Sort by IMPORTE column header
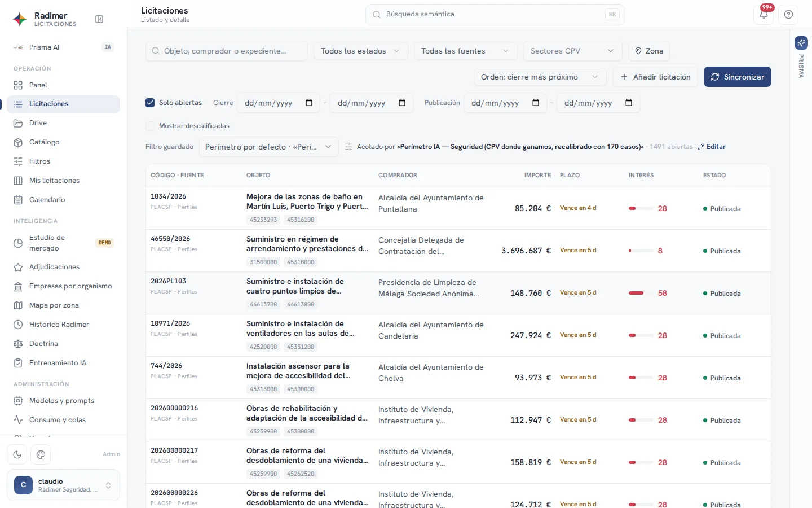 coord(537,176)
